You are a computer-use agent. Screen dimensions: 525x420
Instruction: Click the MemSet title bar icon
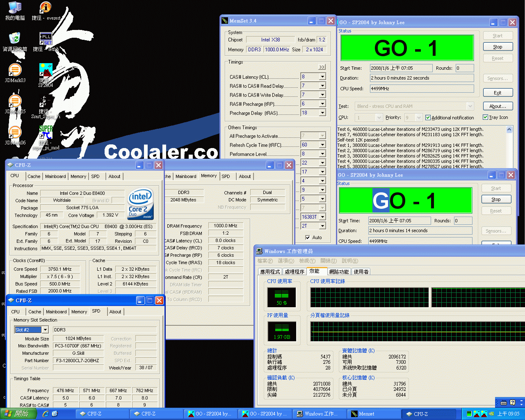[225, 21]
